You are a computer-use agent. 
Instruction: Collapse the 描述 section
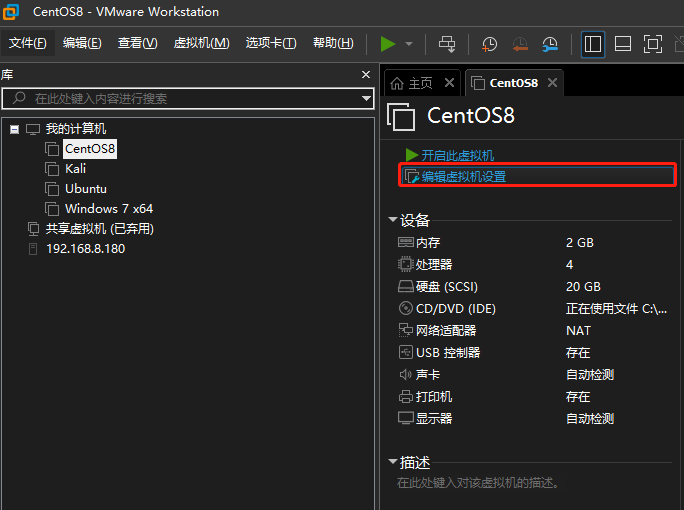[x=393, y=461]
